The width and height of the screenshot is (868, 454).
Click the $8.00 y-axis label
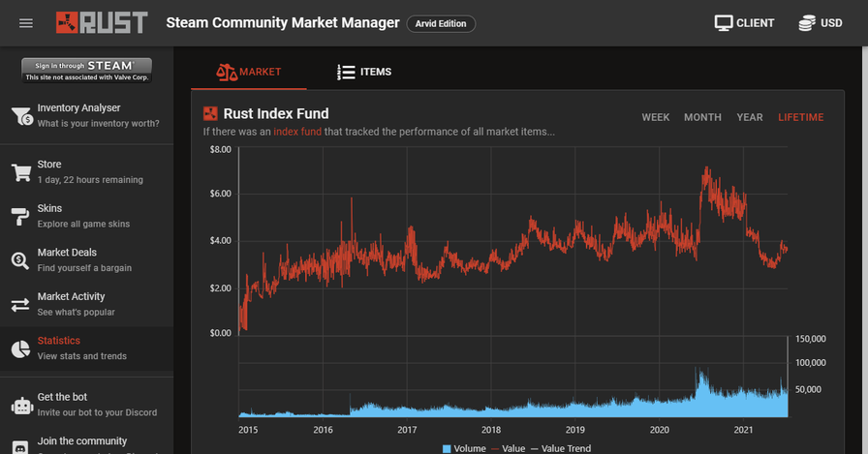[220, 149]
